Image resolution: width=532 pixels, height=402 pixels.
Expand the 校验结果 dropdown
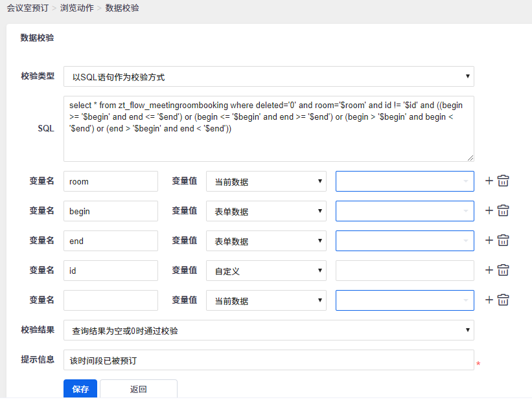(268, 330)
